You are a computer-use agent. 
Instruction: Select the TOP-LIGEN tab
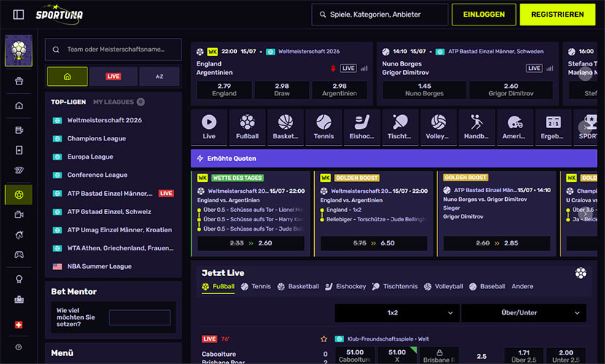[69, 102]
